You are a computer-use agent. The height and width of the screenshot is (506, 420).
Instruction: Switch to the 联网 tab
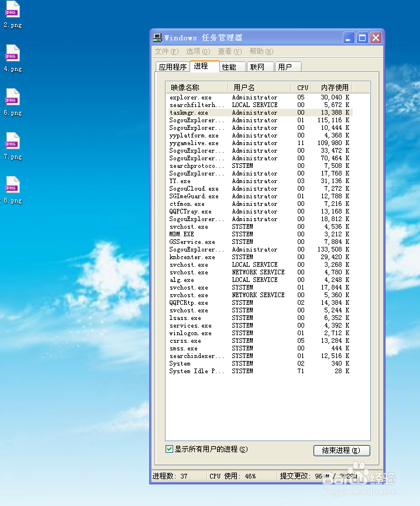260,67
